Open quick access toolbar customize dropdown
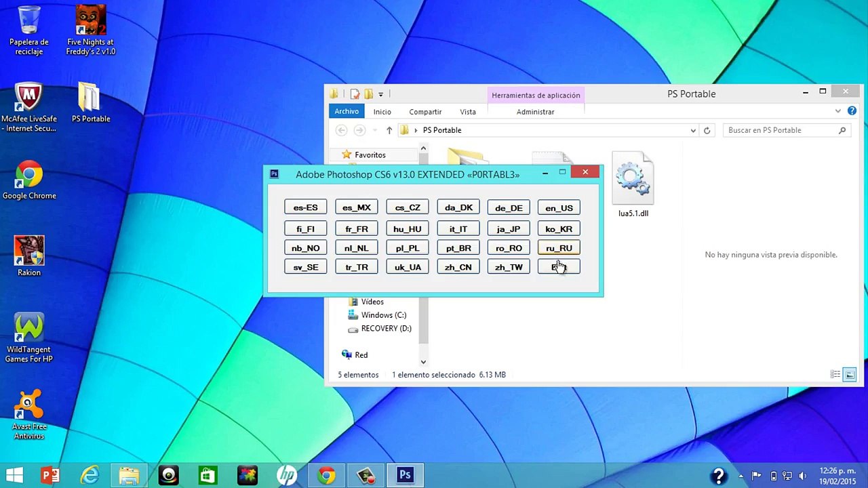868x488 pixels. pos(380,94)
